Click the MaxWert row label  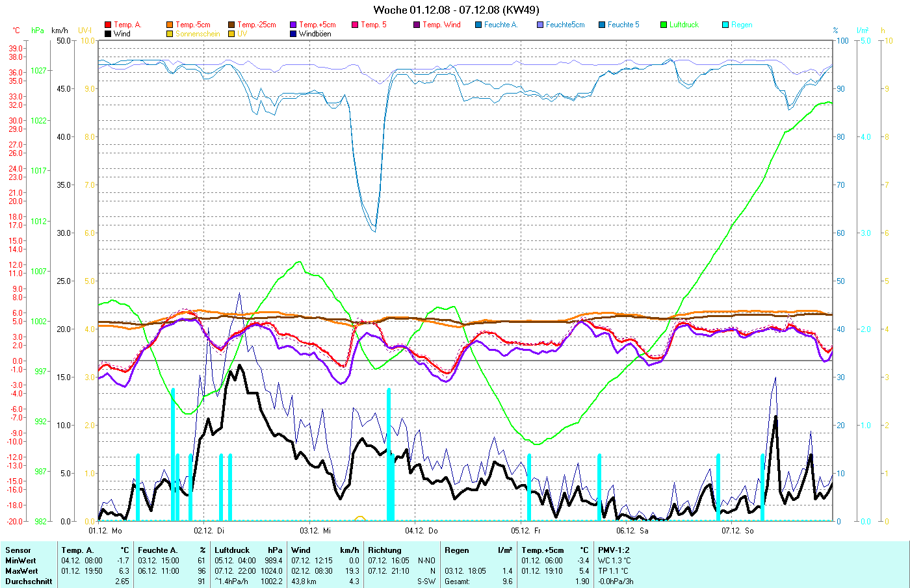21,571
